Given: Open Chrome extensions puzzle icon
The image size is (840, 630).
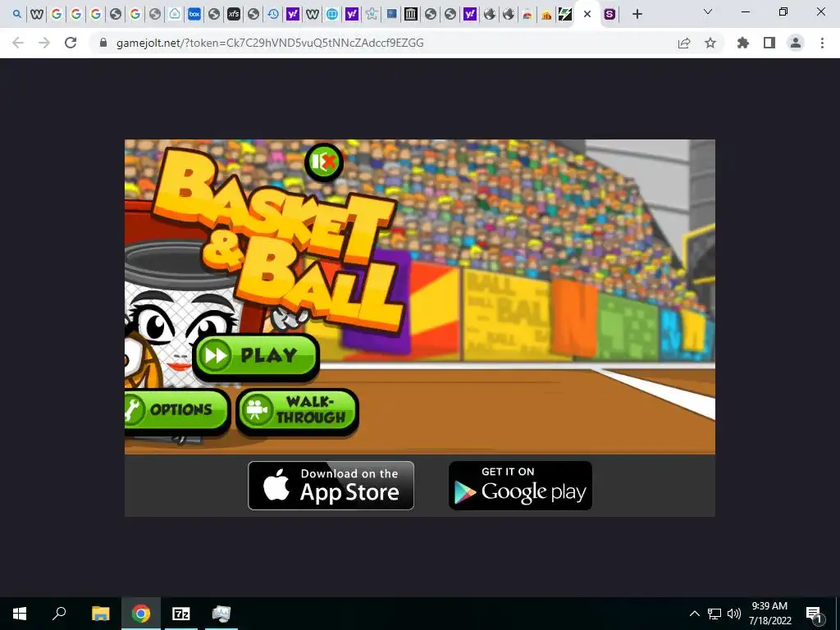Looking at the screenshot, I should point(743,43).
